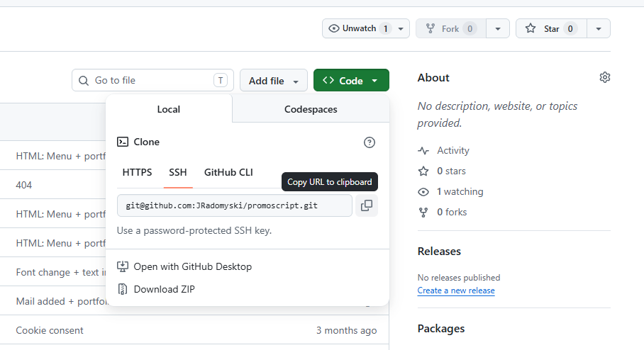Open with GitHub Desktop

tap(193, 266)
